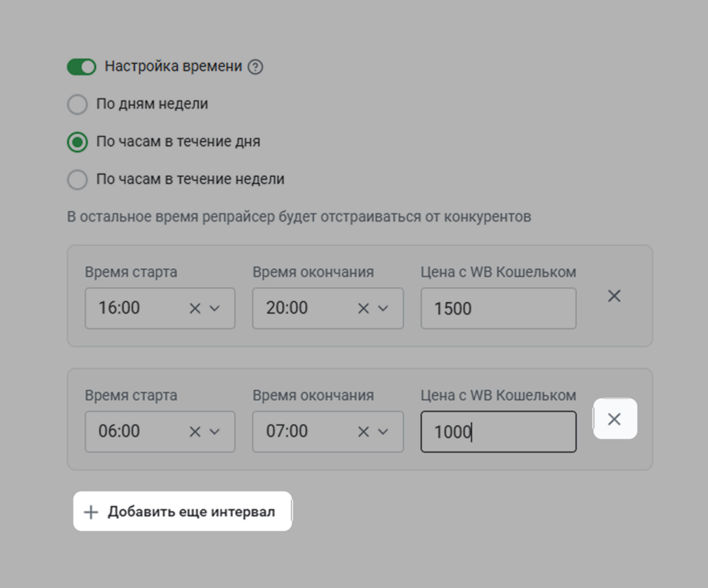Choose По часам в течение недели mode

pyautogui.click(x=77, y=180)
